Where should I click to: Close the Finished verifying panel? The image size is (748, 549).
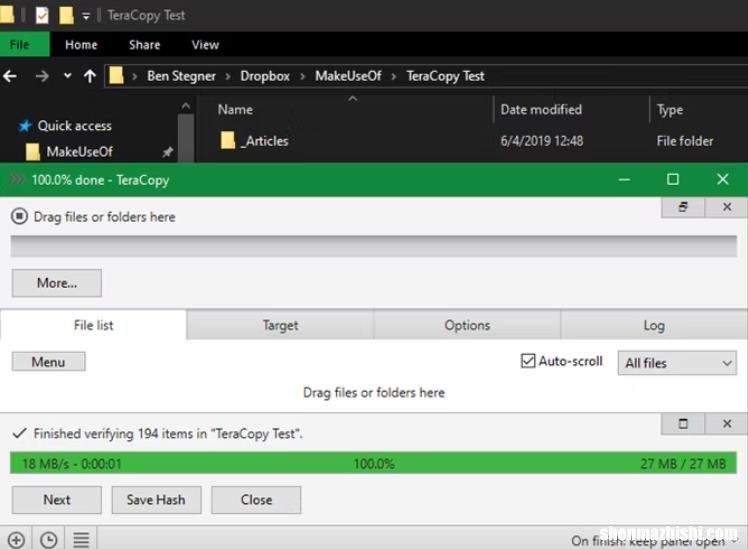coord(727,424)
